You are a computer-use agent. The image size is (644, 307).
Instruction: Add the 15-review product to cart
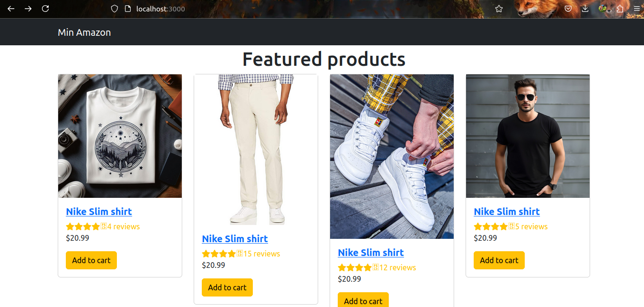tap(227, 287)
